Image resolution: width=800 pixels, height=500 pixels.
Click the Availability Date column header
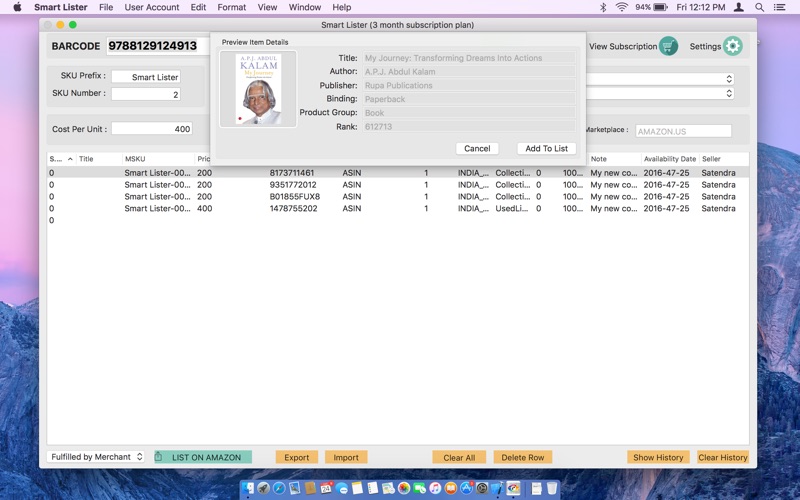tap(669, 159)
